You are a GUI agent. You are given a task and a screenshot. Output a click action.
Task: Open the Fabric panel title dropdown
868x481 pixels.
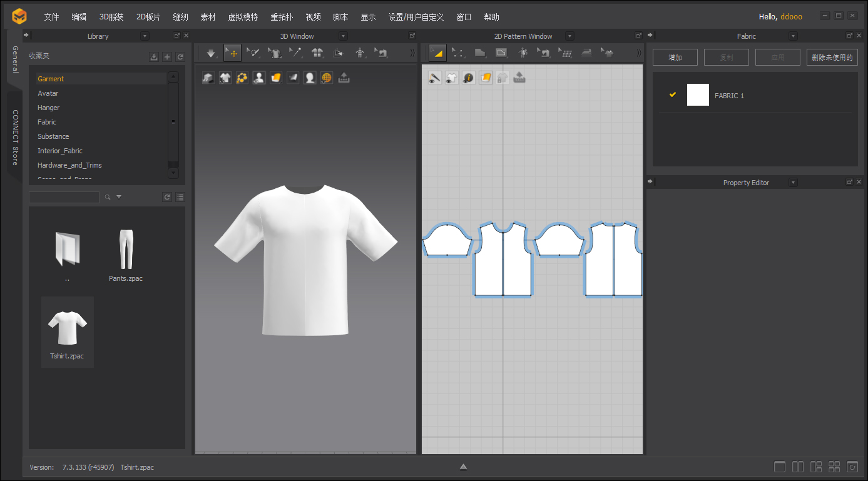point(794,36)
